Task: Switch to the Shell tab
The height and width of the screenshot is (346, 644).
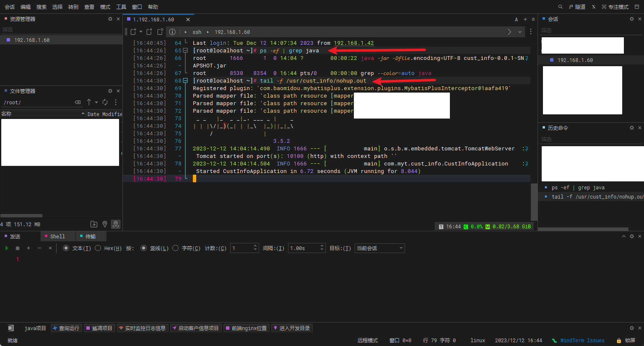Action: pyautogui.click(x=57, y=237)
